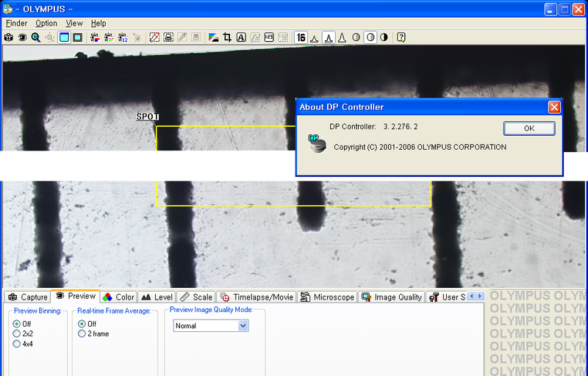The image size is (588, 376).
Task: Switch to the Capture tab
Action: pyautogui.click(x=28, y=297)
